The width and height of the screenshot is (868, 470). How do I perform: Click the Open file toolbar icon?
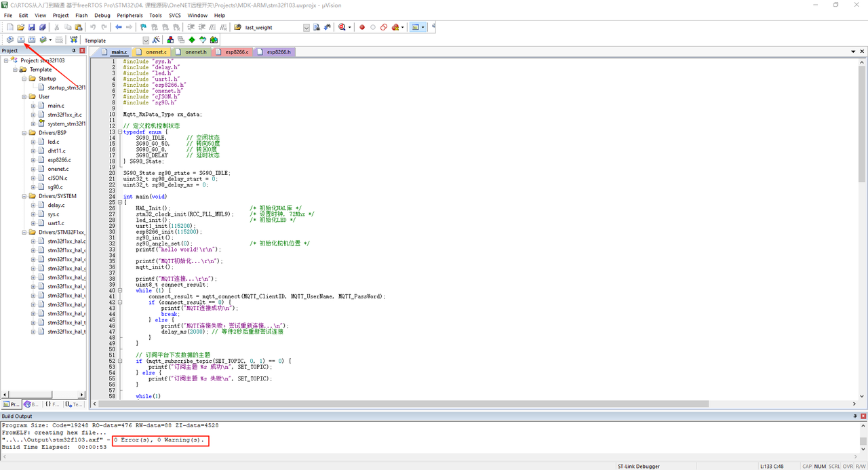tap(21, 27)
